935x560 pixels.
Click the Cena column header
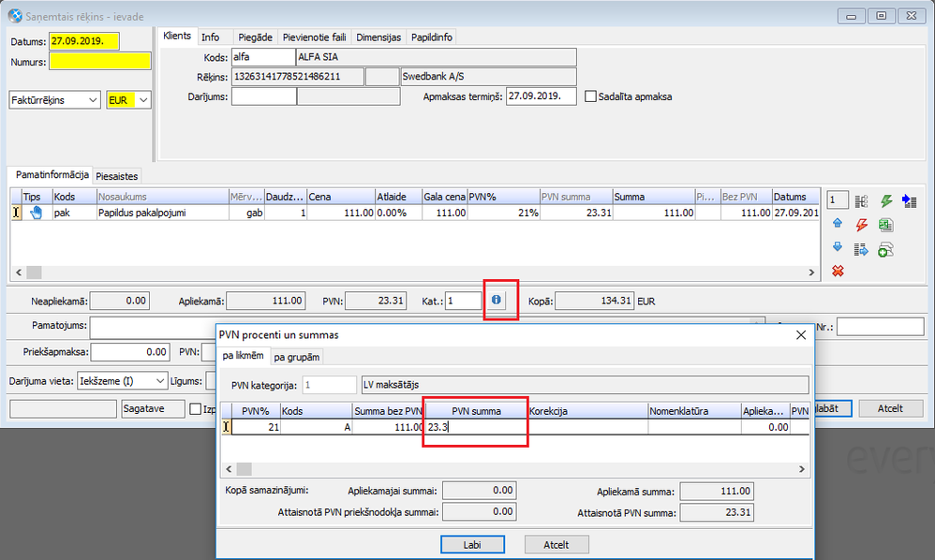tap(340, 197)
